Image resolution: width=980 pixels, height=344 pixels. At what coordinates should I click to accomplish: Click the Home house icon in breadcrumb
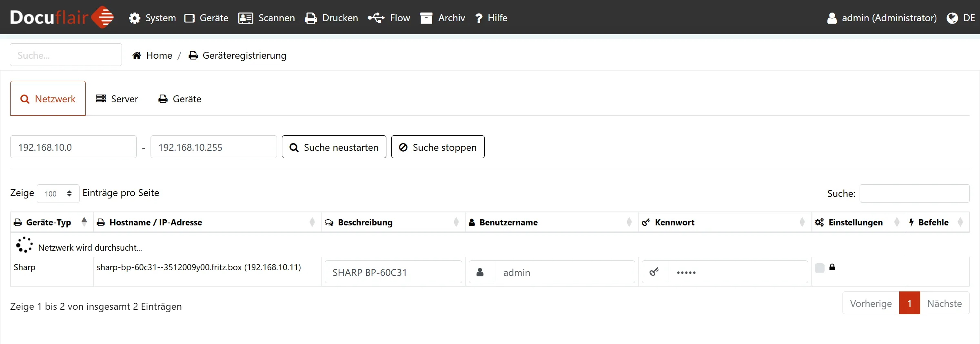(x=137, y=55)
